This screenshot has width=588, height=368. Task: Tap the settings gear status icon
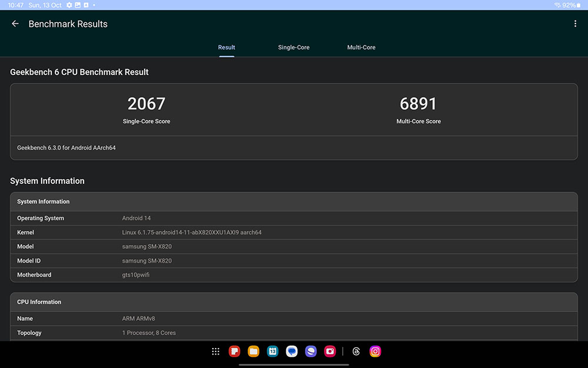pos(69,5)
